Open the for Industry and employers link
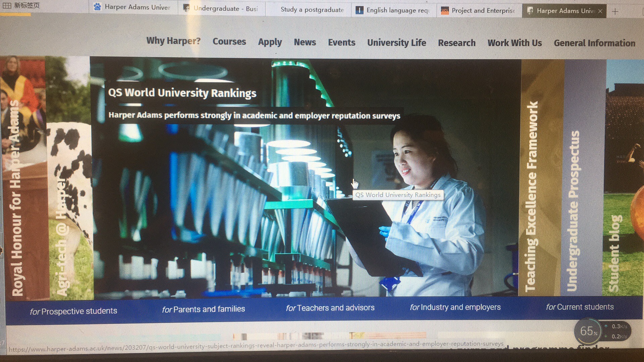 click(x=455, y=307)
